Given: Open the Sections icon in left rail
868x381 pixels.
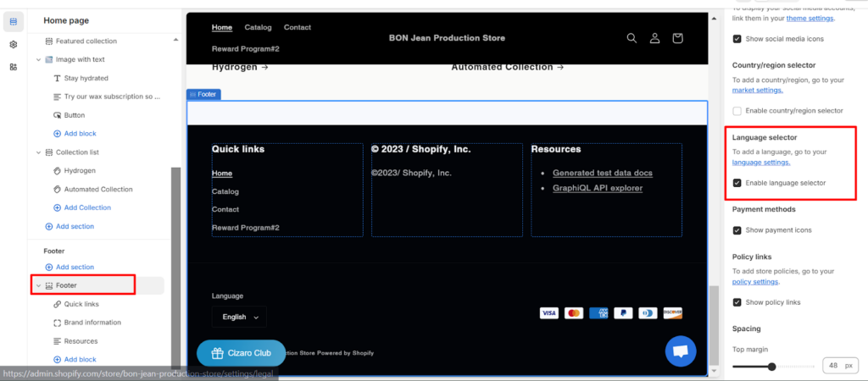Looking at the screenshot, I should click(x=14, y=20).
